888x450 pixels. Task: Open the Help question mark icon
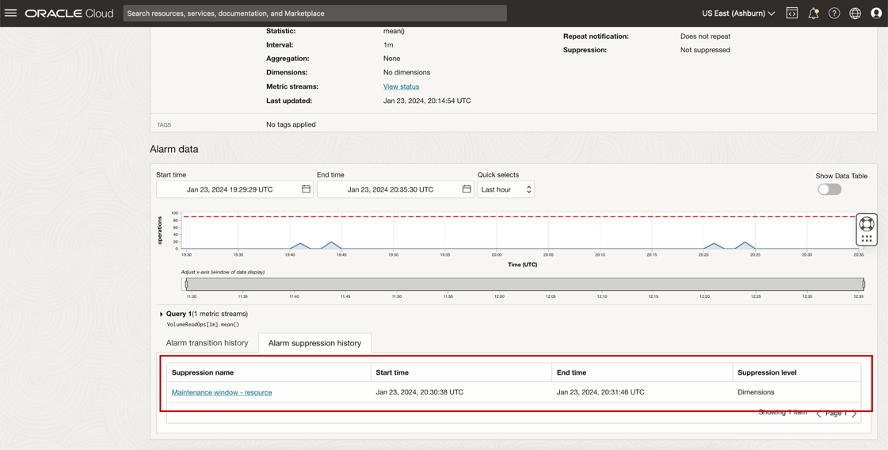point(834,14)
